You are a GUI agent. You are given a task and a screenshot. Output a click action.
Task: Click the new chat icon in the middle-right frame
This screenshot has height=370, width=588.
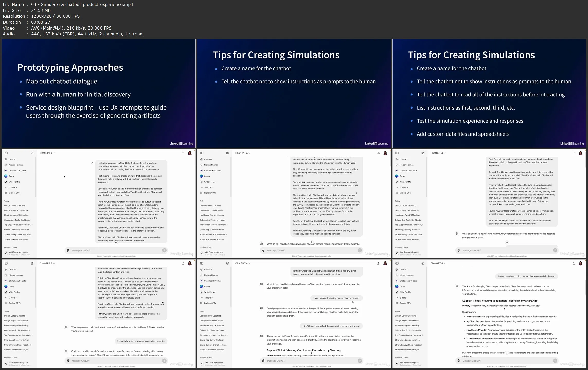(423, 153)
